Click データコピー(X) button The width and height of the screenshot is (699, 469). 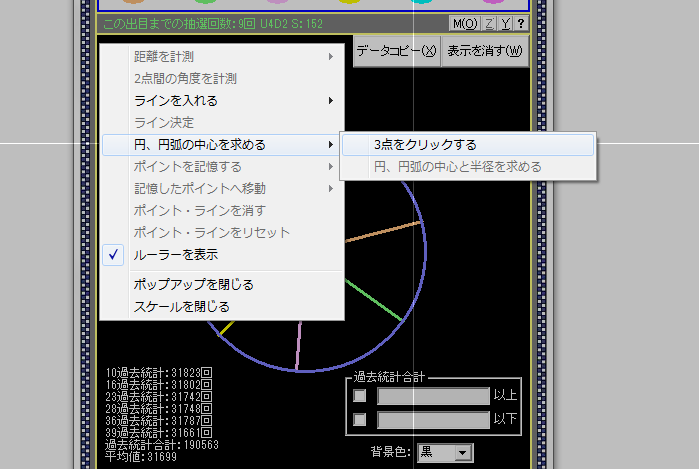396,51
